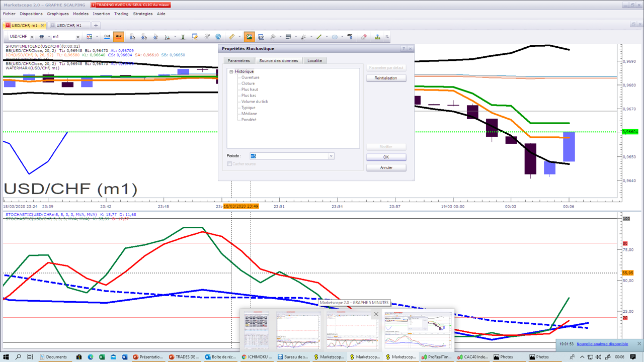Image resolution: width=644 pixels, height=362 pixels.
Task: Select Ouverture in the Historique tree
Action: tap(251, 77)
